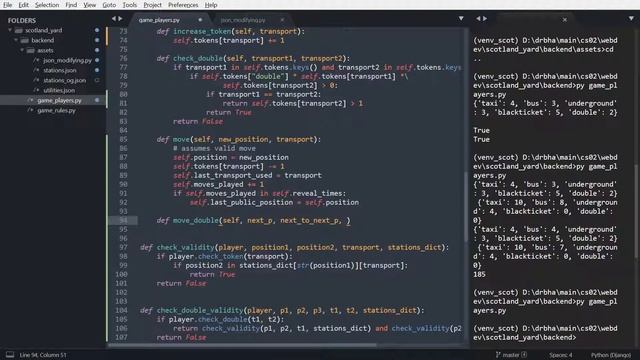640x360 pixels.
Task: Click the git status dot beside scotland_yard
Action: [x=97, y=30]
